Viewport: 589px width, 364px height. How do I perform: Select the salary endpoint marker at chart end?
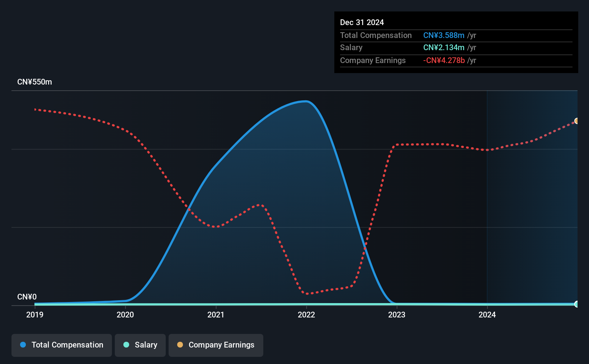coord(577,304)
